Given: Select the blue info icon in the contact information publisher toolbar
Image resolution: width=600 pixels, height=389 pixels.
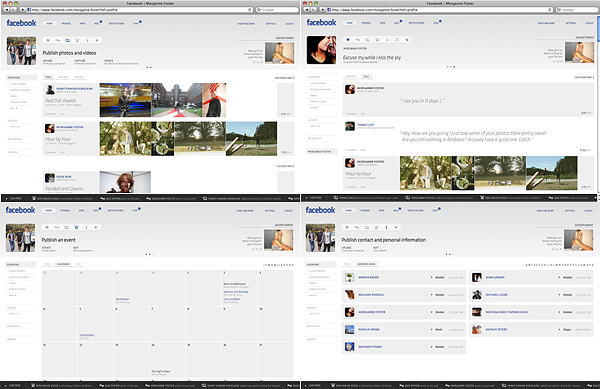Looking at the screenshot, I should (x=386, y=227).
